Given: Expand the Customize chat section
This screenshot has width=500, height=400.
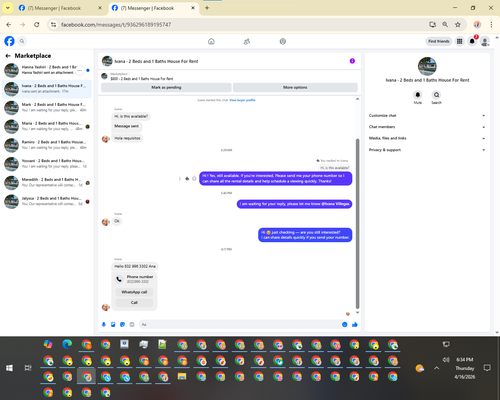Looking at the screenshot, I should tap(427, 115).
